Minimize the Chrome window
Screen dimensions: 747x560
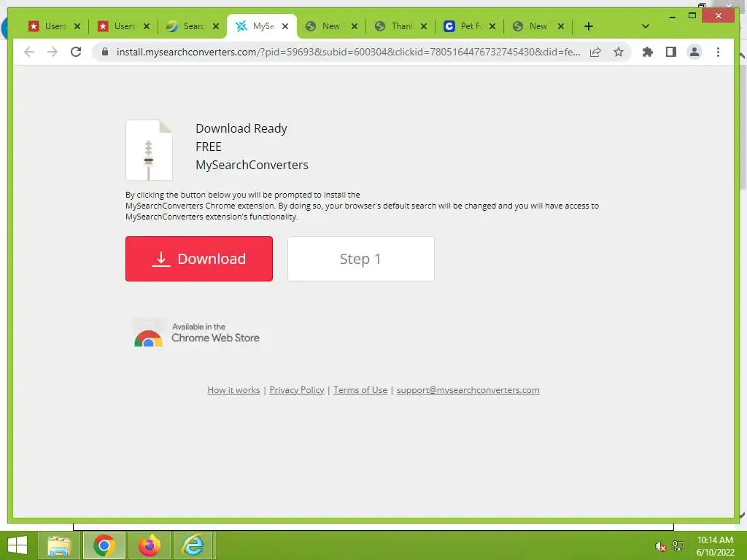[x=672, y=16]
